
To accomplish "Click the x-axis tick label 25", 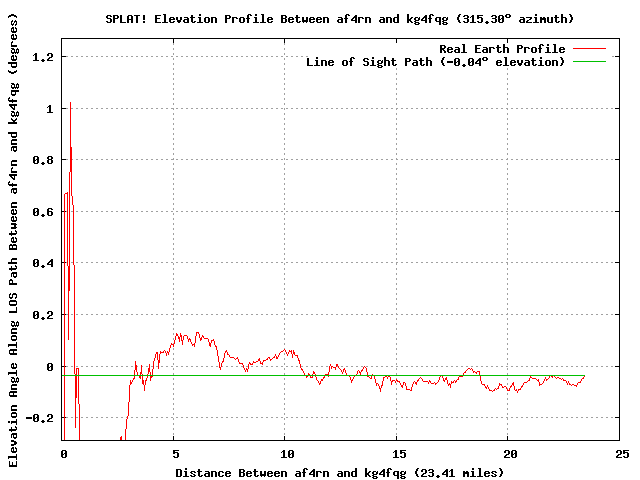I will [x=622, y=454].
